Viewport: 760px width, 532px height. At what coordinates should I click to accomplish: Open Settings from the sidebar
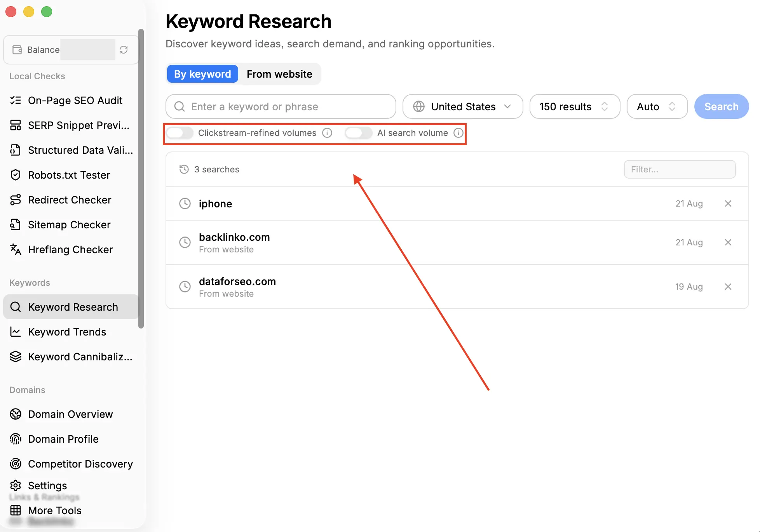pyautogui.click(x=71, y=486)
